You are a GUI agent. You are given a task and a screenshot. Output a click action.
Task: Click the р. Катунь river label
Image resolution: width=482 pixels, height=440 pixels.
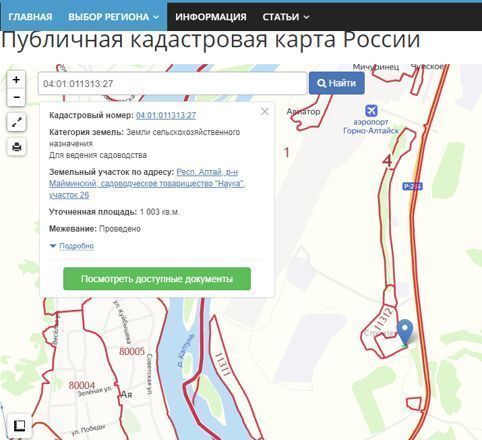tap(185, 350)
